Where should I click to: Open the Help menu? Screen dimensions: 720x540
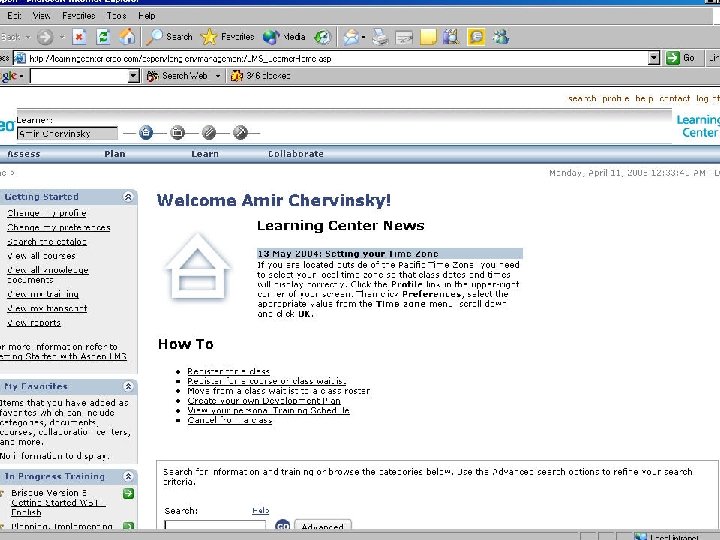[146, 16]
